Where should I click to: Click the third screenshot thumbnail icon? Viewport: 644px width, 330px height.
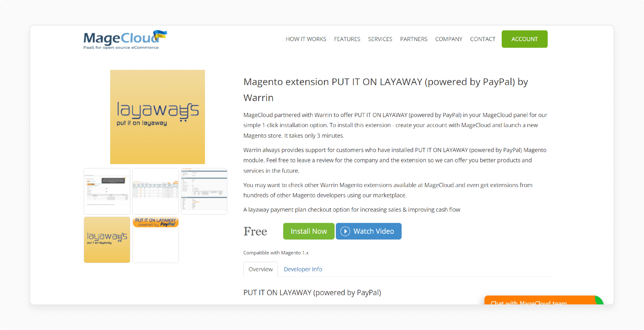pos(204,191)
